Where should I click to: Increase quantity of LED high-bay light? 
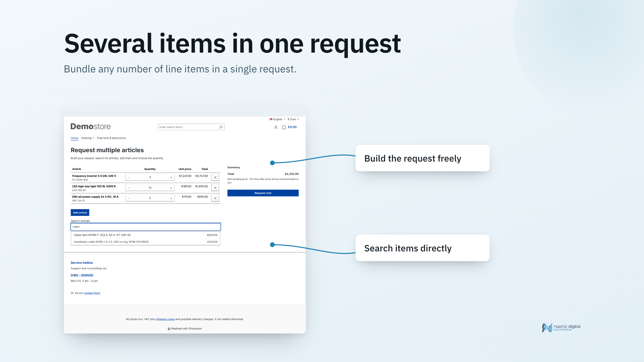click(171, 188)
